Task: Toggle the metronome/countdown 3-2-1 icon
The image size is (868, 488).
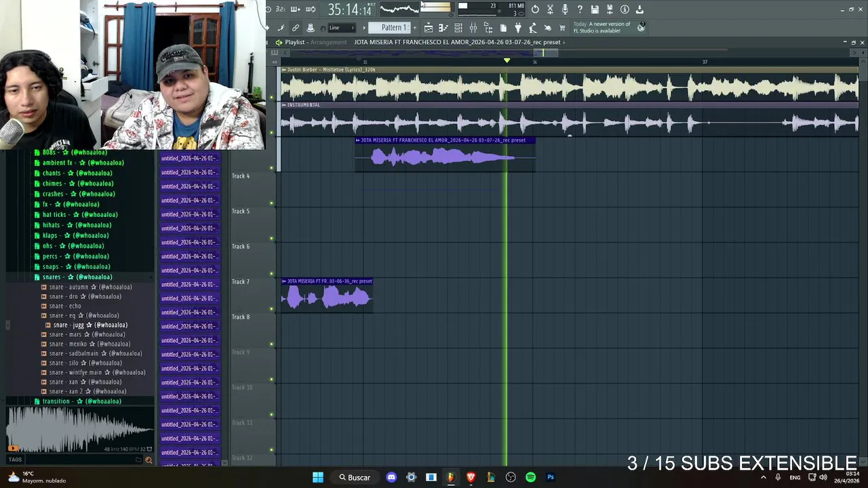Action: (x=280, y=9)
